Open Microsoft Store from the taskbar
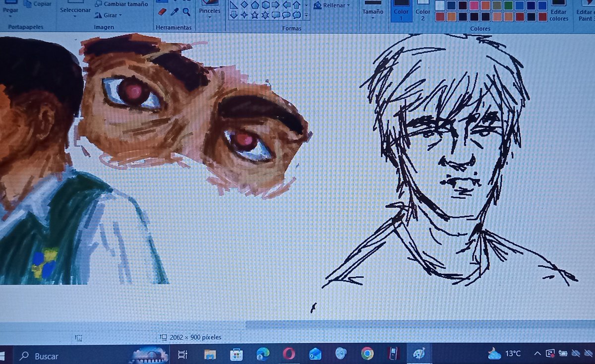 pos(237,354)
